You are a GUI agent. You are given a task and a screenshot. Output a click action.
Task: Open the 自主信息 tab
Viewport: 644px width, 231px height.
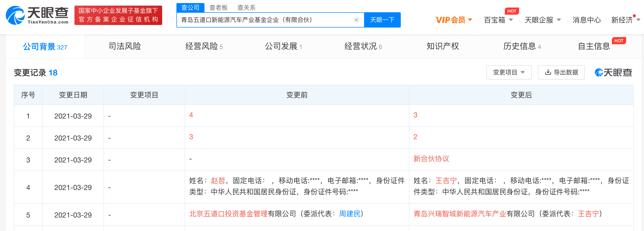point(594,46)
